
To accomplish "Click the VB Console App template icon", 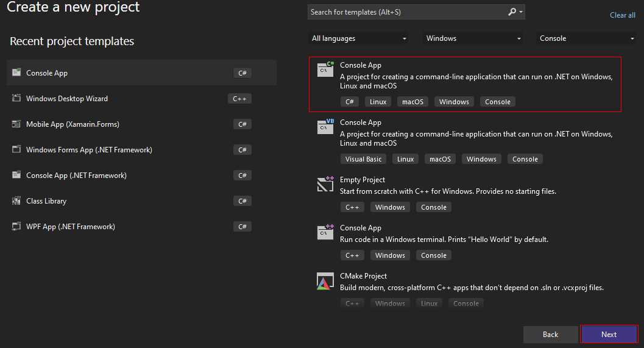I will 325,127.
